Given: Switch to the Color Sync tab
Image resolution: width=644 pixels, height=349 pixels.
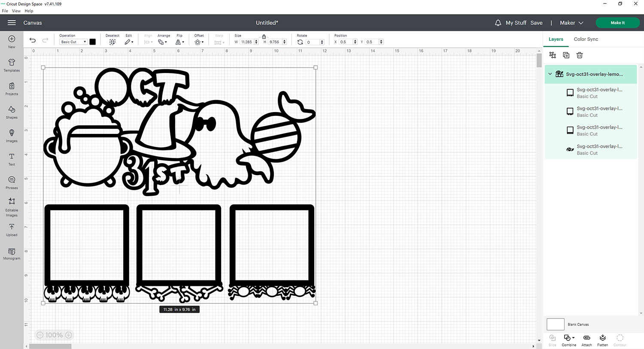Looking at the screenshot, I should point(586,39).
